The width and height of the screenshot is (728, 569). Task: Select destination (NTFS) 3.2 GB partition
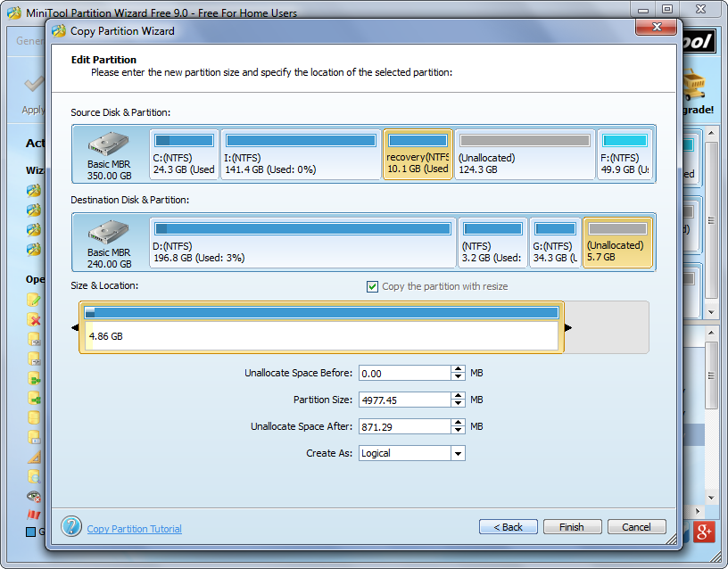pos(492,243)
